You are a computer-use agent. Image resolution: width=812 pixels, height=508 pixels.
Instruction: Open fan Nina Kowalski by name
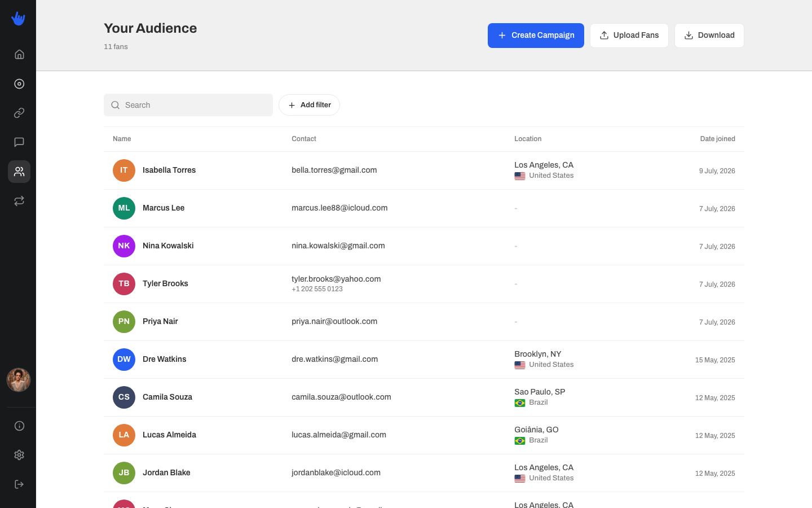click(168, 246)
